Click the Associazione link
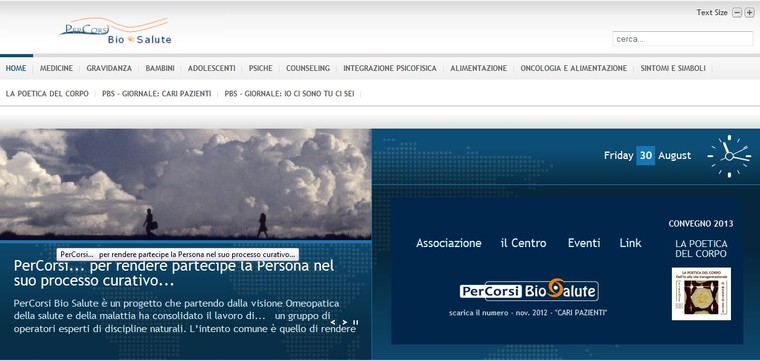 pyautogui.click(x=449, y=243)
